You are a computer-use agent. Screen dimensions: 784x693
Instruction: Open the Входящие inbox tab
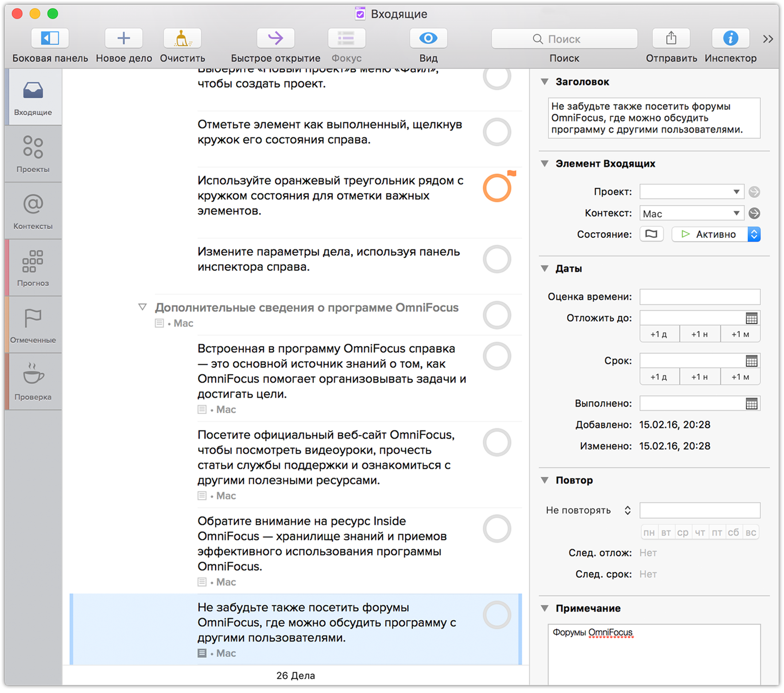(x=33, y=98)
